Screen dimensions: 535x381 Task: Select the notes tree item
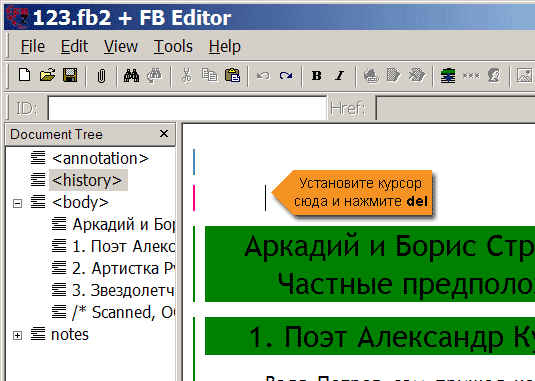click(x=70, y=334)
